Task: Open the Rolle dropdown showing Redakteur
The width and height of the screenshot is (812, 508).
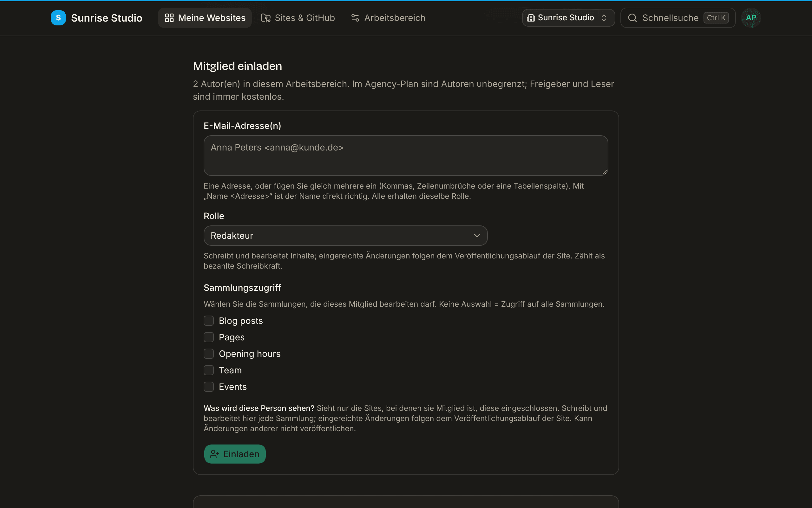Action: (345, 236)
